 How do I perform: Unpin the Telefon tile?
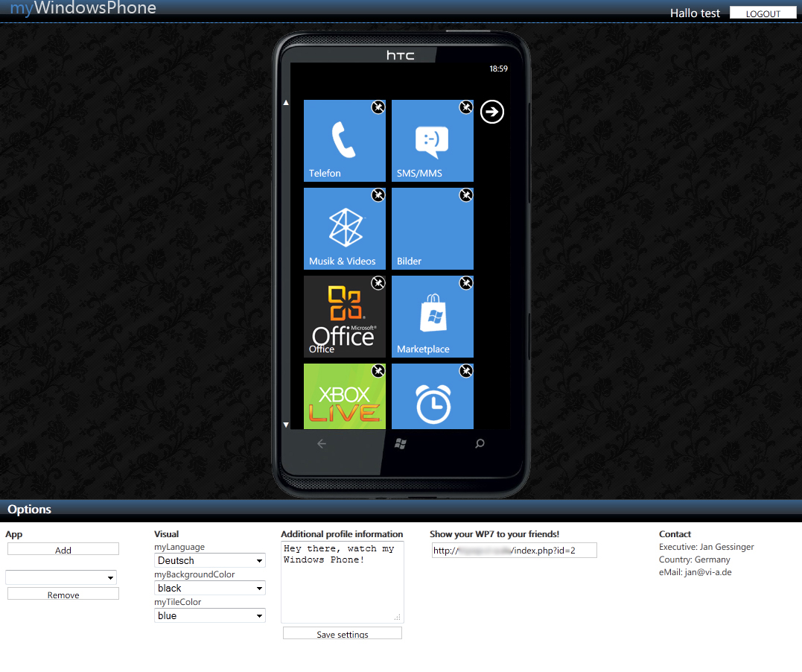pos(378,107)
